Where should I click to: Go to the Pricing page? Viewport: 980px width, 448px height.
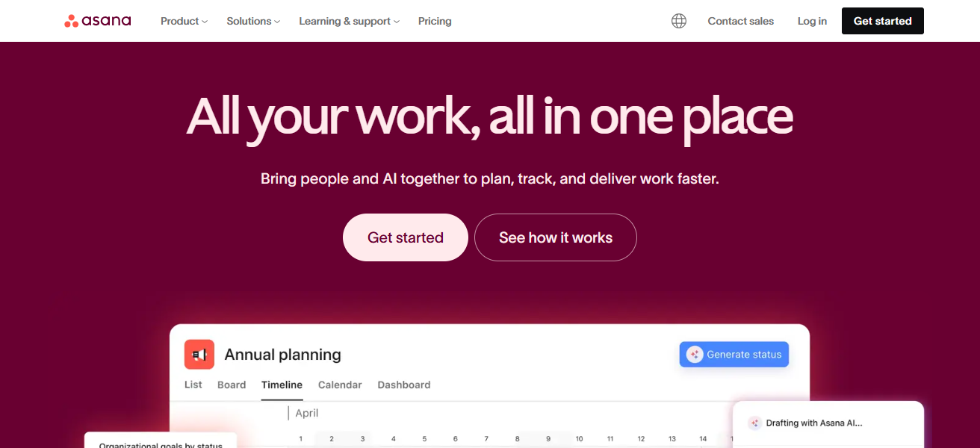[x=435, y=21]
